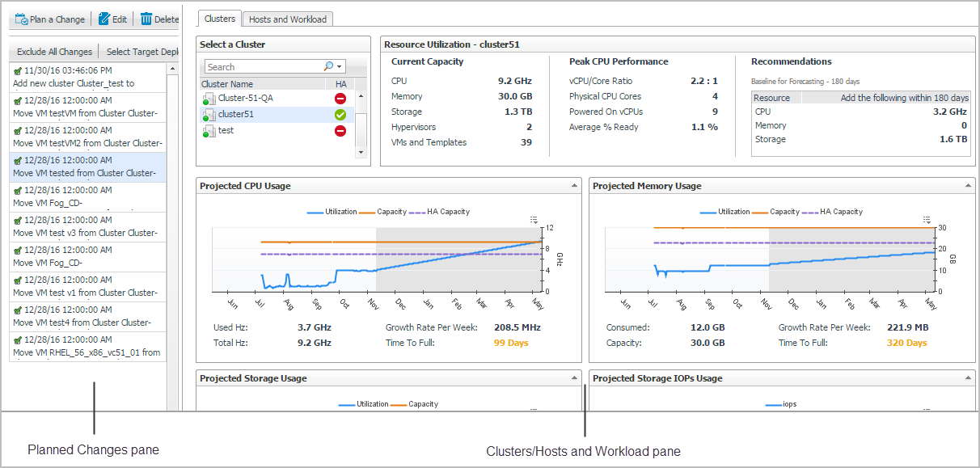
Task: Collapse the Projected CPU Usage panel
Action: click(574, 186)
